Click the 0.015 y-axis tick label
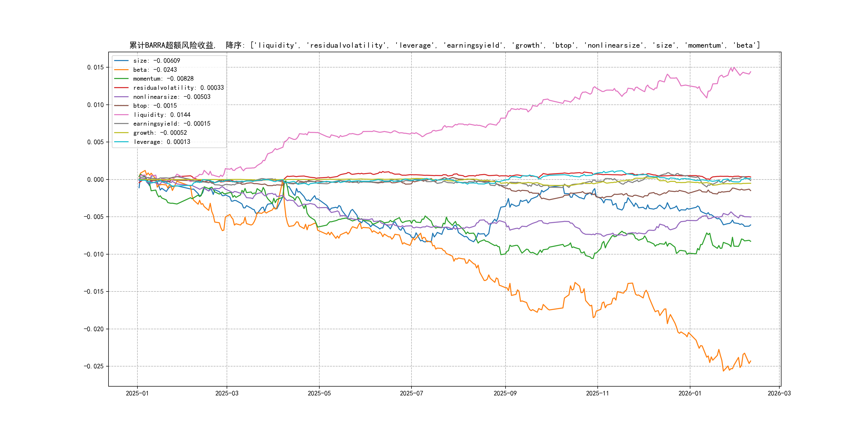 click(95, 68)
